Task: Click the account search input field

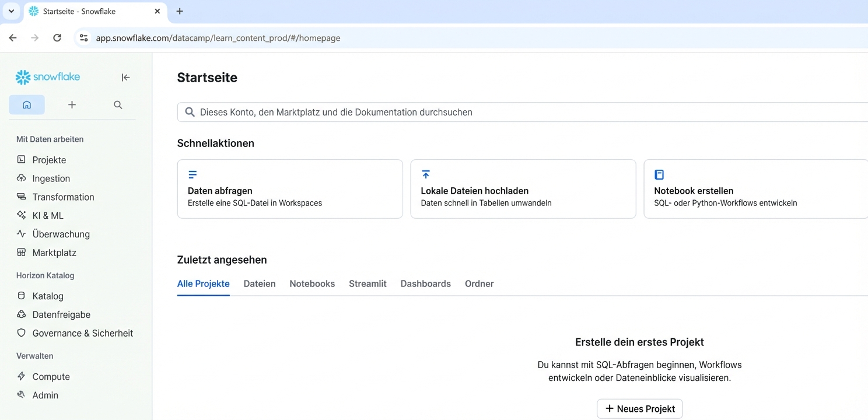Action: click(x=408, y=112)
